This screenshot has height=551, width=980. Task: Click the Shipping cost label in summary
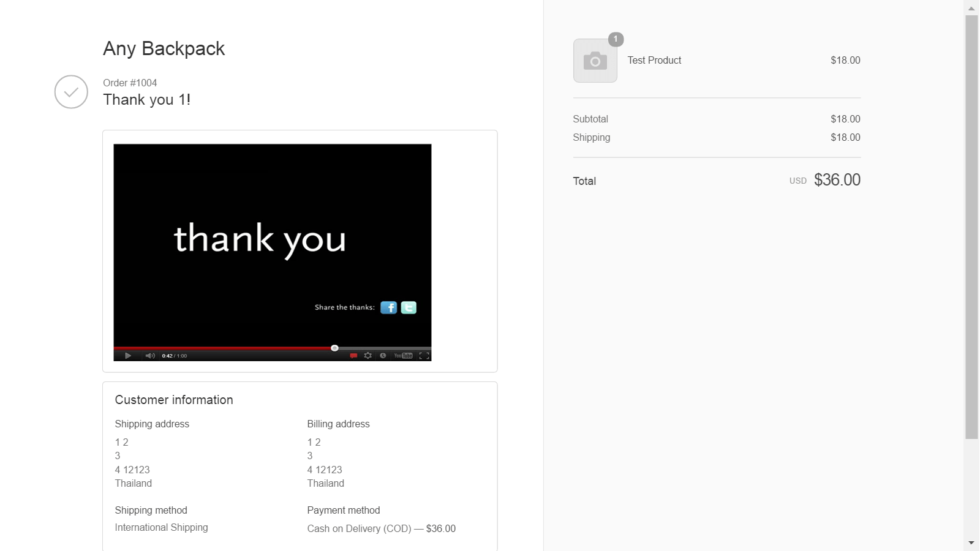pos(591,137)
